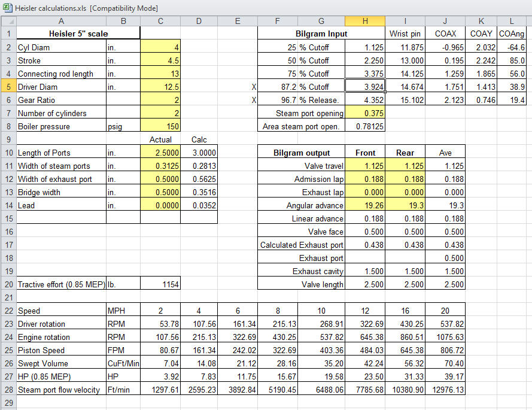532x410 pixels.
Task: Select column C header
Action: [x=160, y=21]
